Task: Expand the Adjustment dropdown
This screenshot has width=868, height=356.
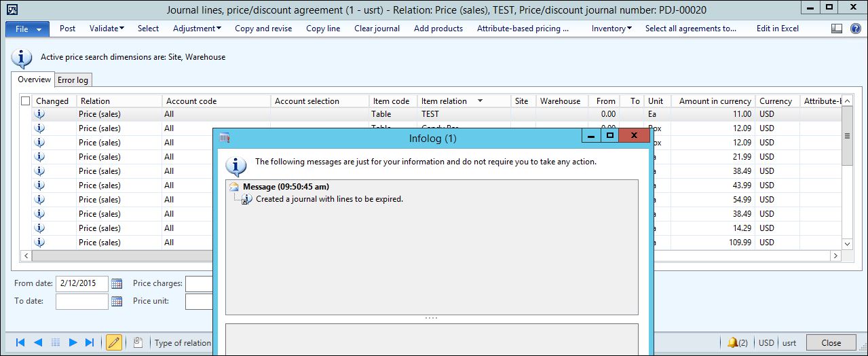Action: [x=197, y=29]
